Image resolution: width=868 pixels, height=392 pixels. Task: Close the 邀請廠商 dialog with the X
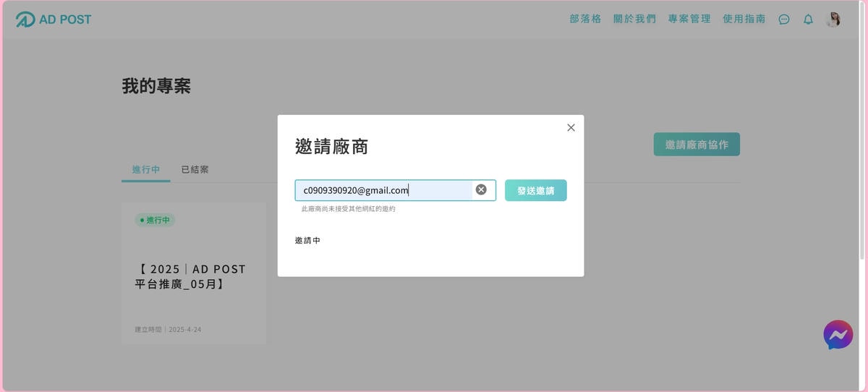[x=571, y=127]
